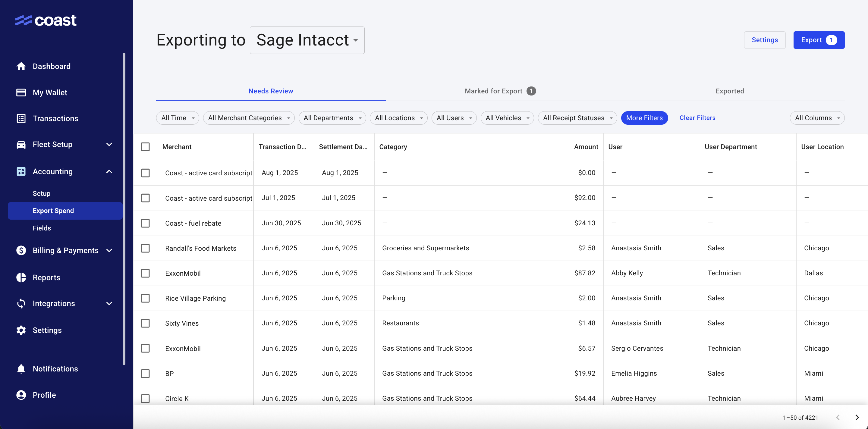Click the Dashboard home icon
This screenshot has height=429, width=868.
coord(21,66)
